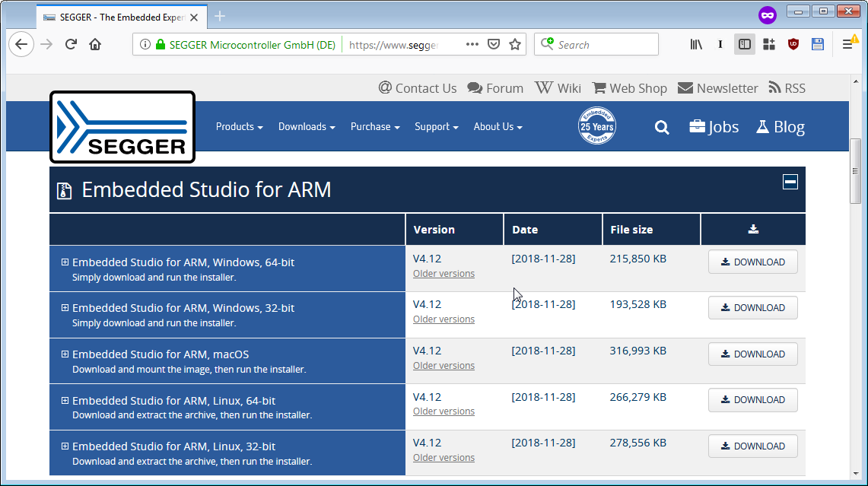
Task: Reload the current page
Action: (x=71, y=44)
